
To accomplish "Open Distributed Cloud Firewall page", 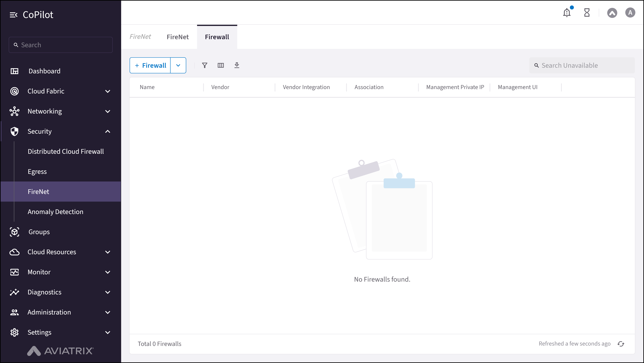I will point(66,151).
